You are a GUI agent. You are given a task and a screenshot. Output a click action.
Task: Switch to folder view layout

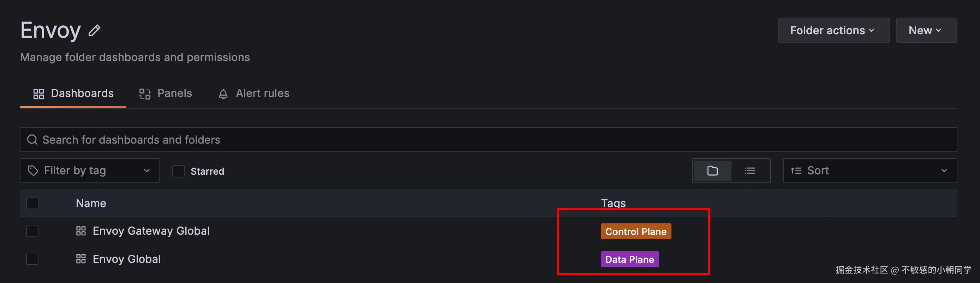(712, 171)
